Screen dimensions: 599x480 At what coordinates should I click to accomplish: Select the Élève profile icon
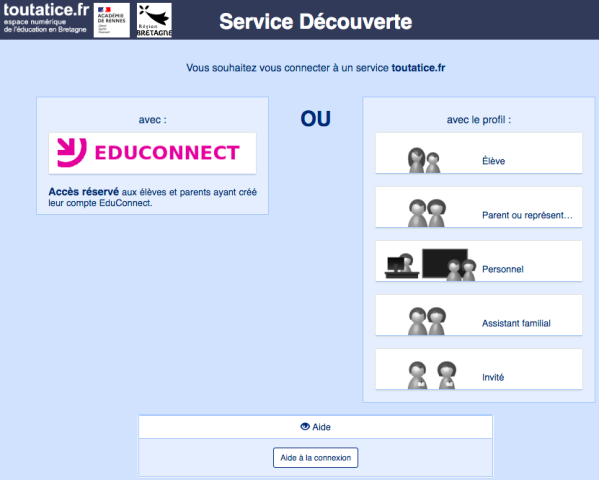[x=424, y=160]
